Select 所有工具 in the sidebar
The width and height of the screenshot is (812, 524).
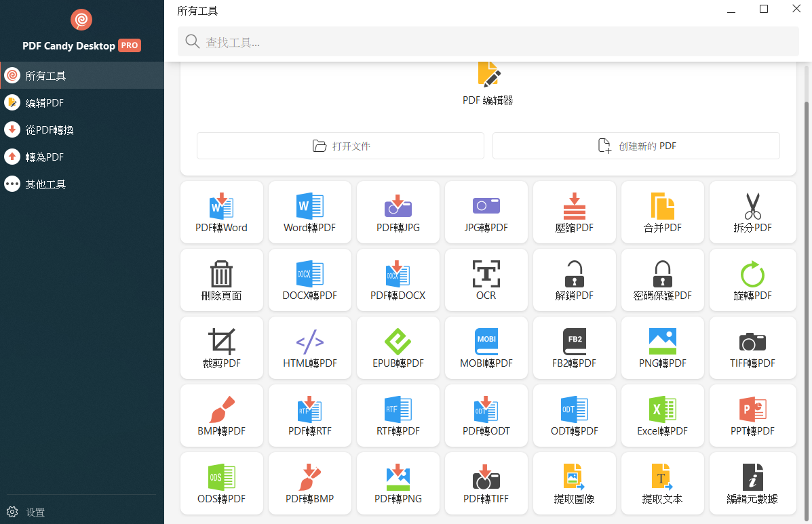click(x=82, y=75)
